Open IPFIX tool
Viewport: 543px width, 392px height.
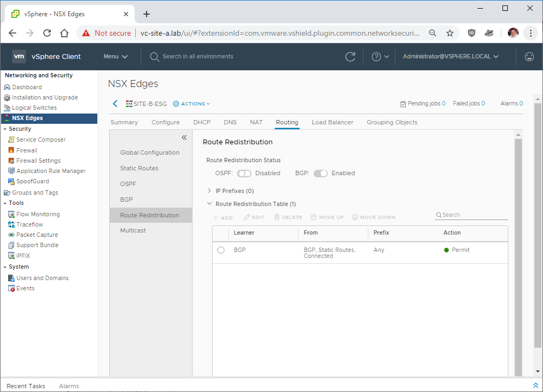(19, 256)
